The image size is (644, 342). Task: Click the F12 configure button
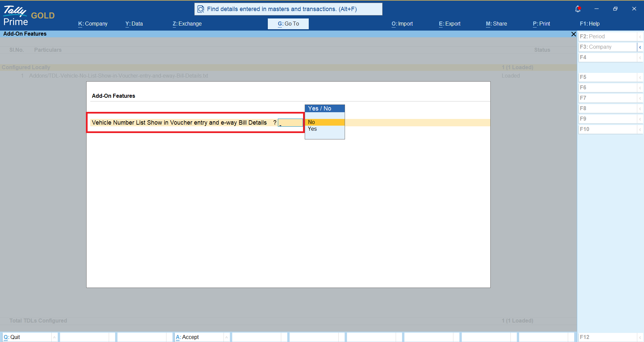(607, 337)
